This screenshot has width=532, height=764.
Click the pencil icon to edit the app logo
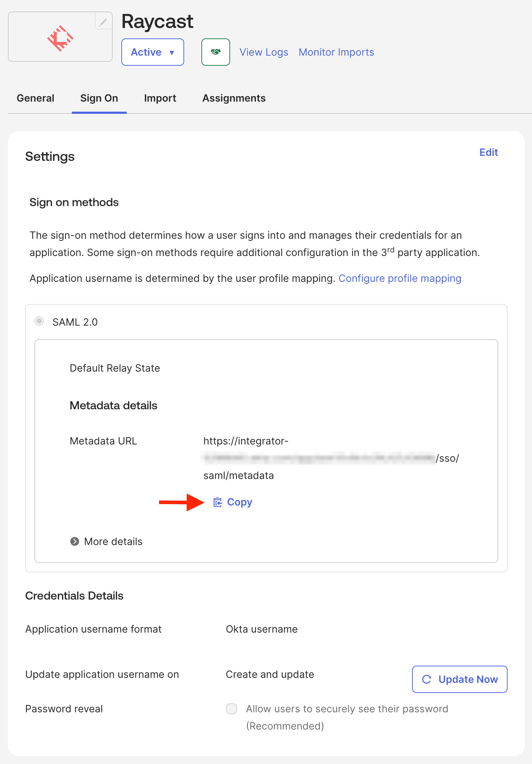[x=103, y=22]
